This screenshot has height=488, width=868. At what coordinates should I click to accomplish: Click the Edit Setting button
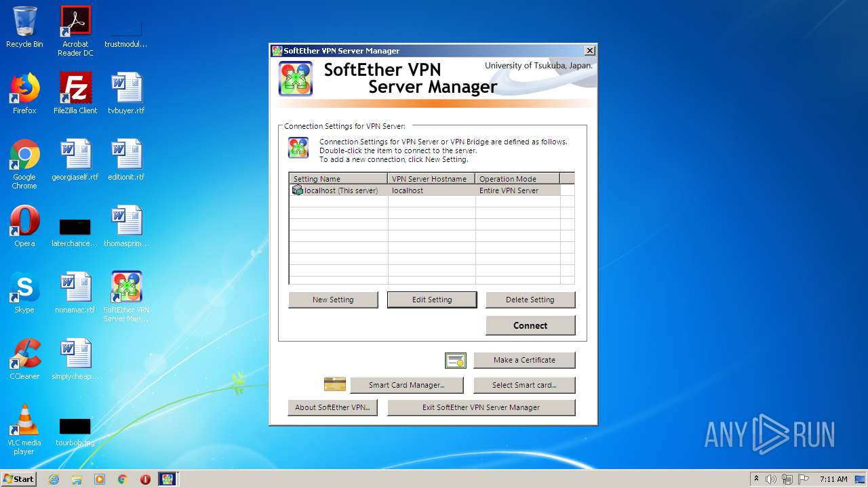432,300
